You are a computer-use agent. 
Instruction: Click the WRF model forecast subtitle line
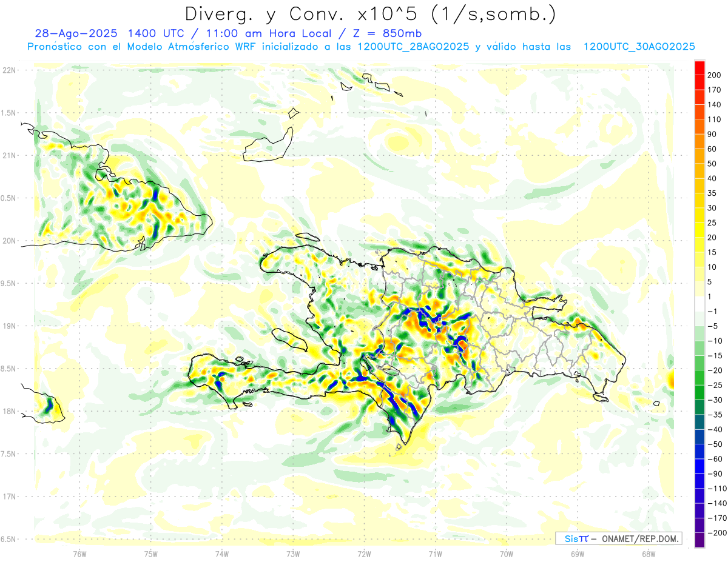coord(361,47)
